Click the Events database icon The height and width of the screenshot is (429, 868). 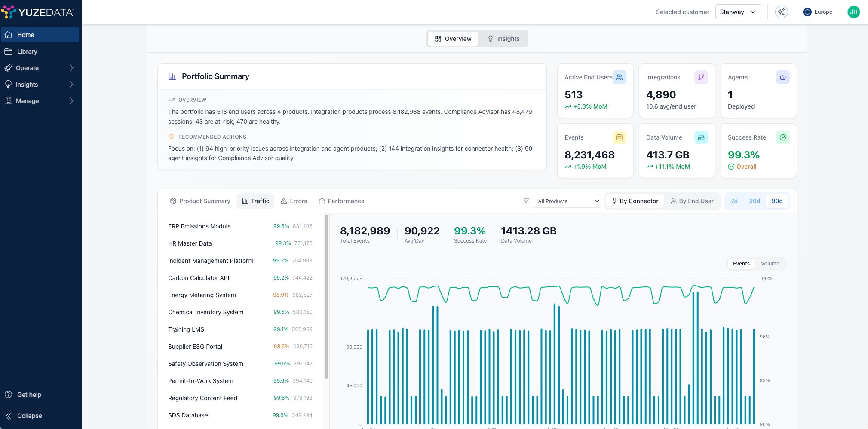(x=619, y=137)
